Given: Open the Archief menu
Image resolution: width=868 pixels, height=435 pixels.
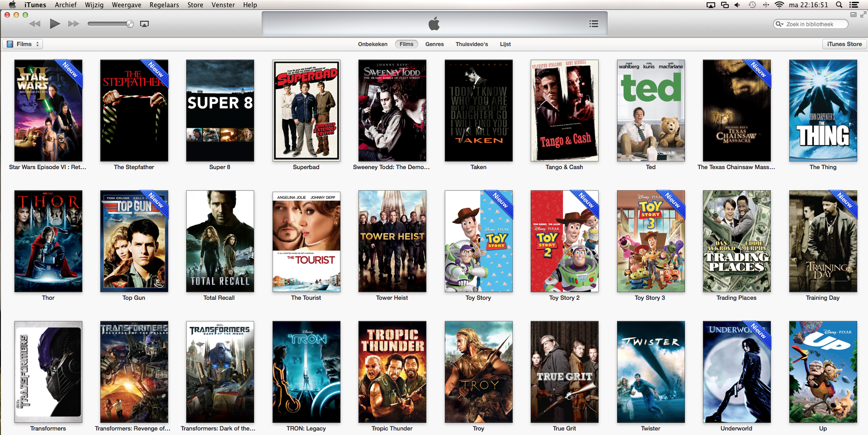Looking at the screenshot, I should (66, 5).
